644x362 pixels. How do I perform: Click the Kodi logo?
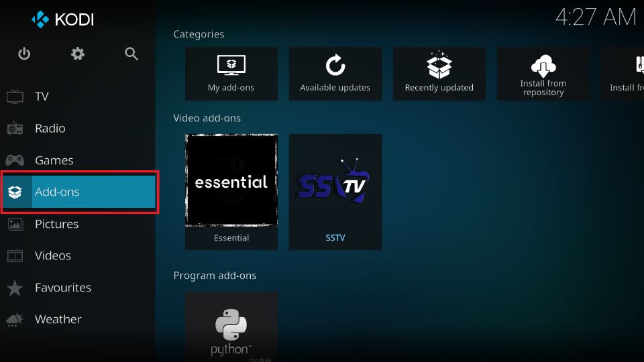63,19
